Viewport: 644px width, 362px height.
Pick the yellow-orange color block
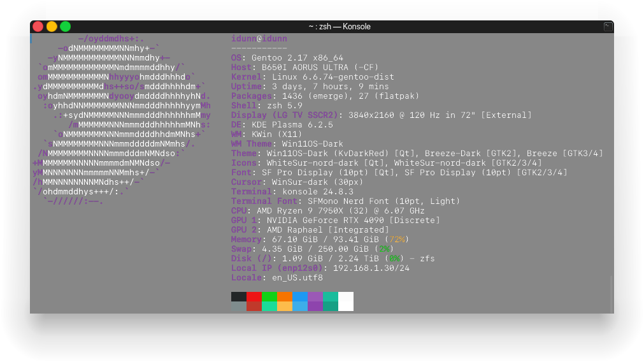click(284, 306)
